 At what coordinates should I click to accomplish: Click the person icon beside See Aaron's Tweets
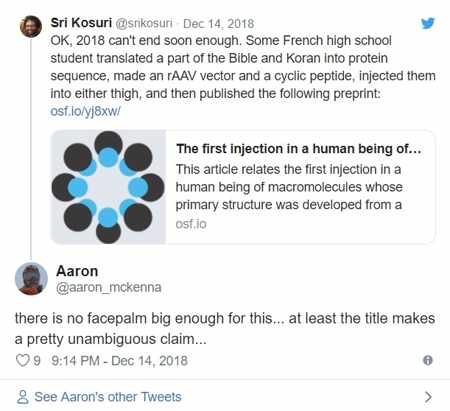coord(23,397)
